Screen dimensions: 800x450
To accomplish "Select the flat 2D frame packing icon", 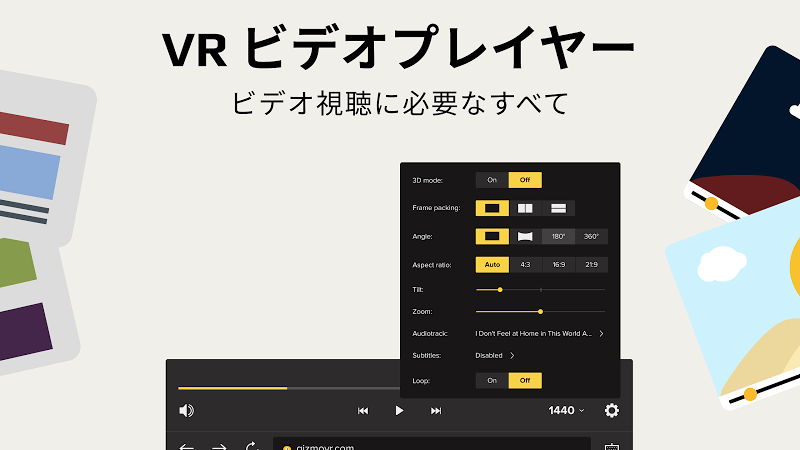I will click(x=491, y=208).
